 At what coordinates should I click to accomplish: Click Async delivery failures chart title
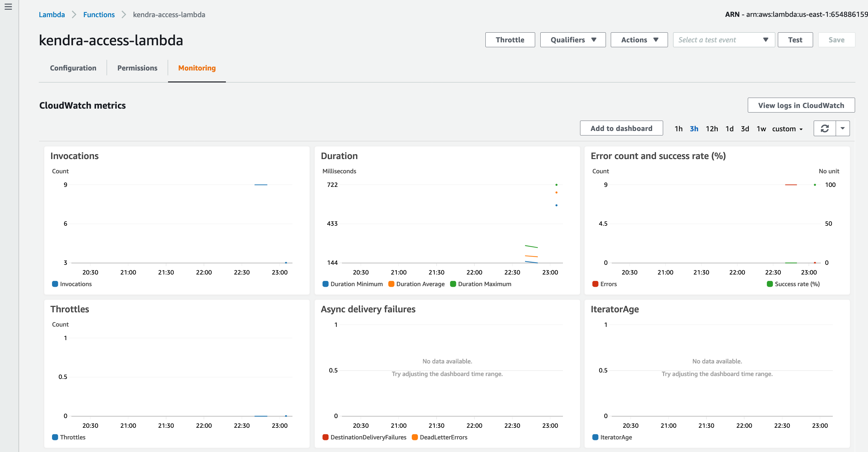368,309
